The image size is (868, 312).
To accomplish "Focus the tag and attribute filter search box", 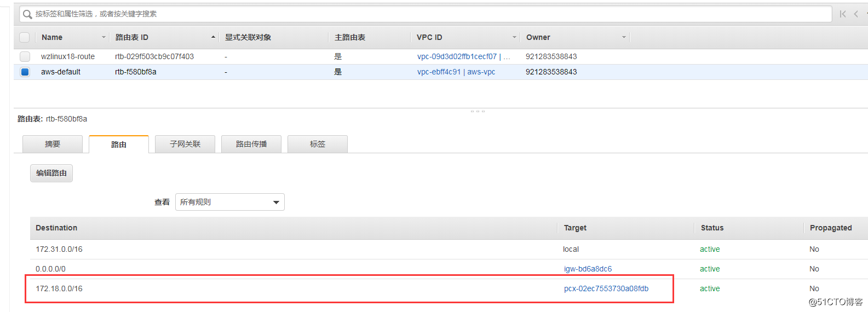I will (x=426, y=14).
